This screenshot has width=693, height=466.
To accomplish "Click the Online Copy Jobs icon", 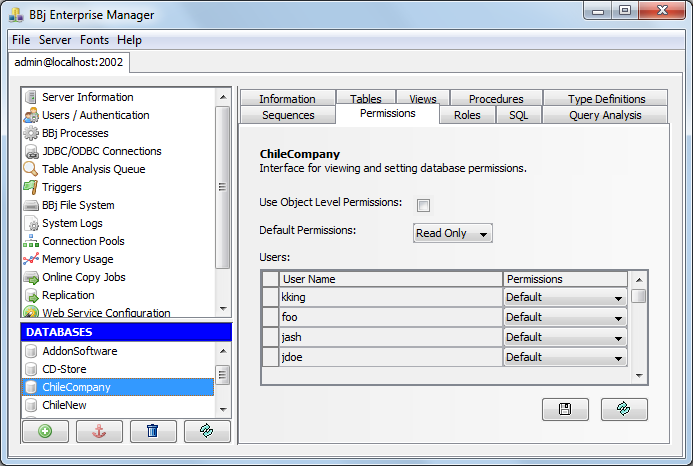I will (x=31, y=278).
